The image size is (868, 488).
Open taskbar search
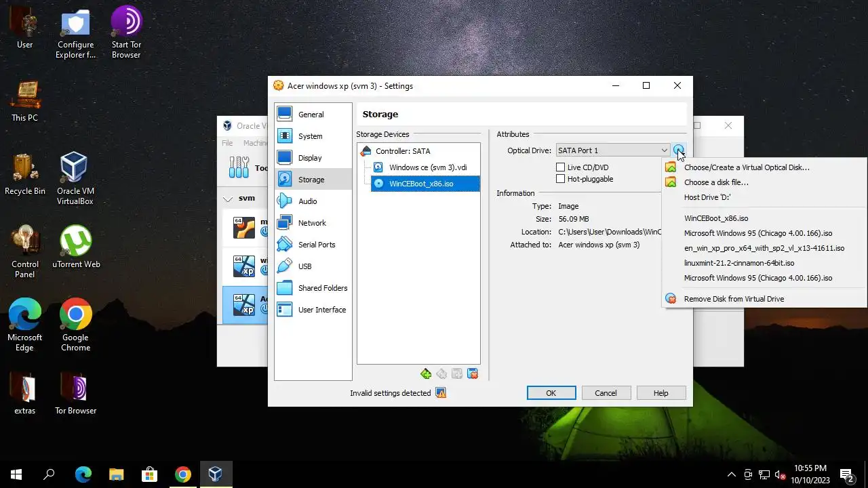pos(49,474)
